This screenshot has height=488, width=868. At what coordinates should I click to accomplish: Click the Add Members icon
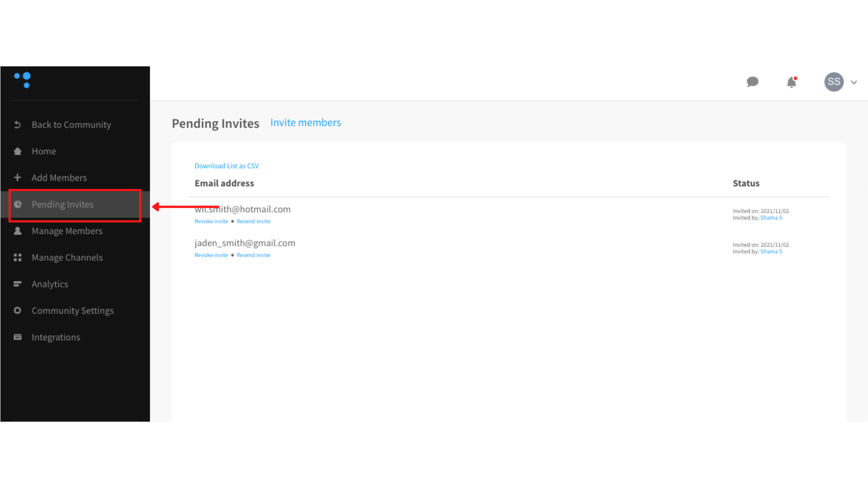tap(17, 177)
